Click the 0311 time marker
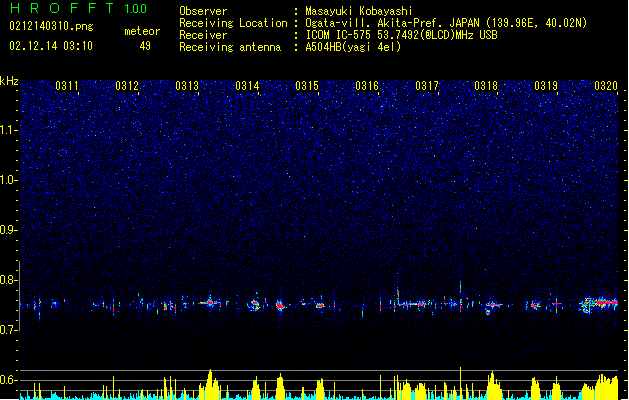Viewport: 629px width, 400px height. (x=67, y=86)
